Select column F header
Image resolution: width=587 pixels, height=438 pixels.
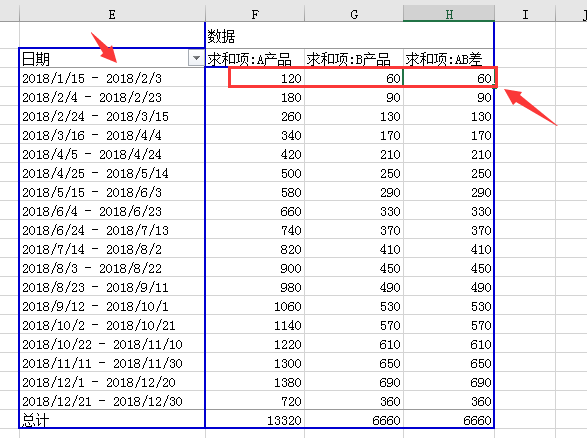point(255,14)
